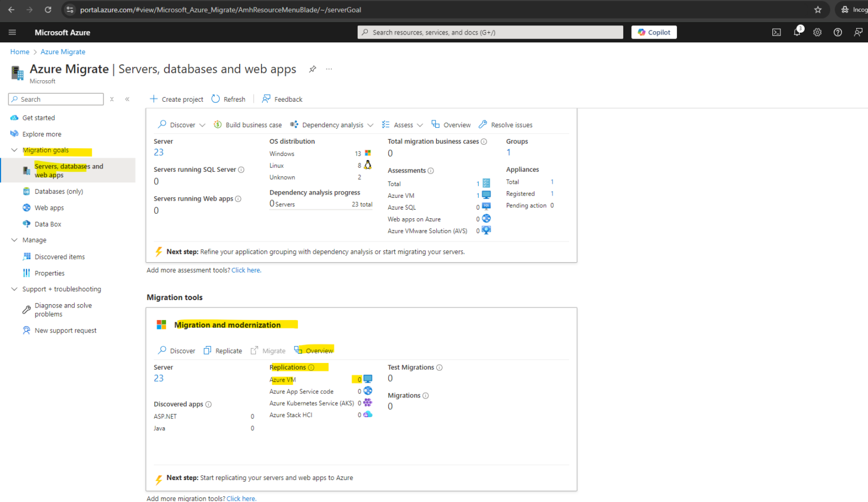Click the assessment tools 'Click here' link
Viewport: 868px width, 502px height.
(x=245, y=270)
